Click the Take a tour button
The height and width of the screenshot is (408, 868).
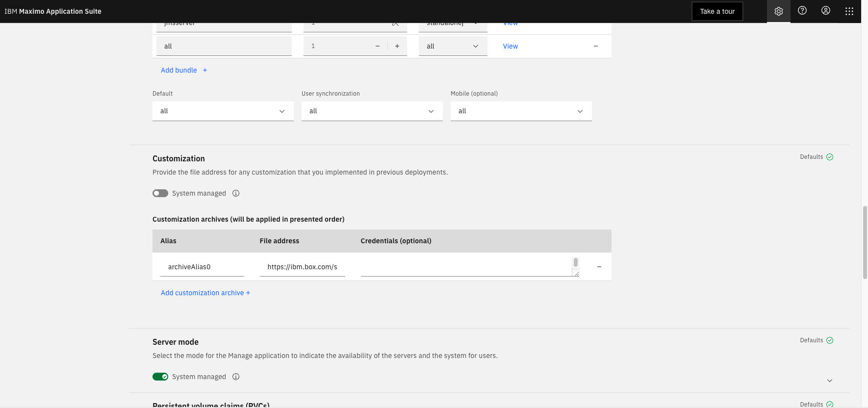[717, 11]
